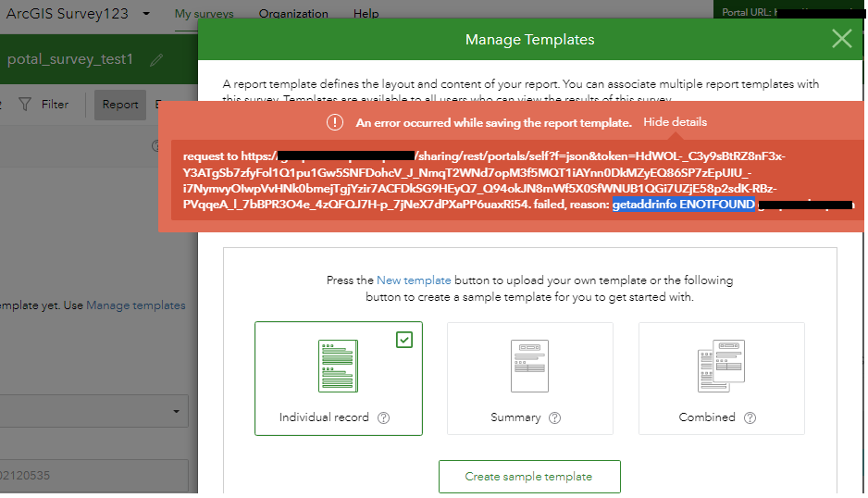This screenshot has height=498, width=868.
Task: Click the Combined documents icon
Action: coord(721,367)
